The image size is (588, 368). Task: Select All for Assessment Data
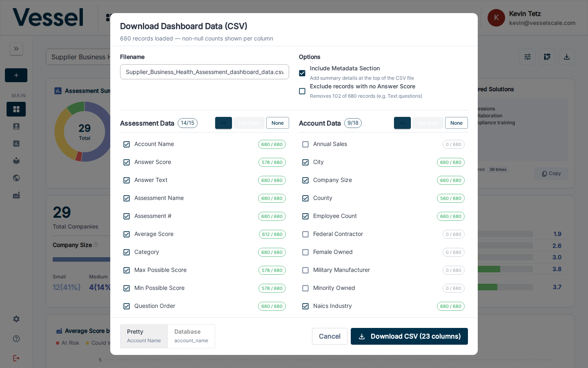pyautogui.click(x=223, y=123)
